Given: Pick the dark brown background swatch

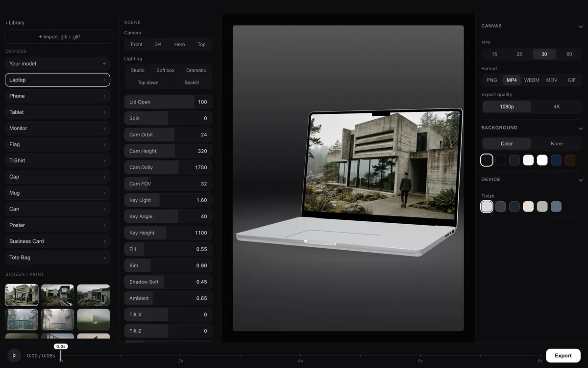Looking at the screenshot, I should [570, 160].
